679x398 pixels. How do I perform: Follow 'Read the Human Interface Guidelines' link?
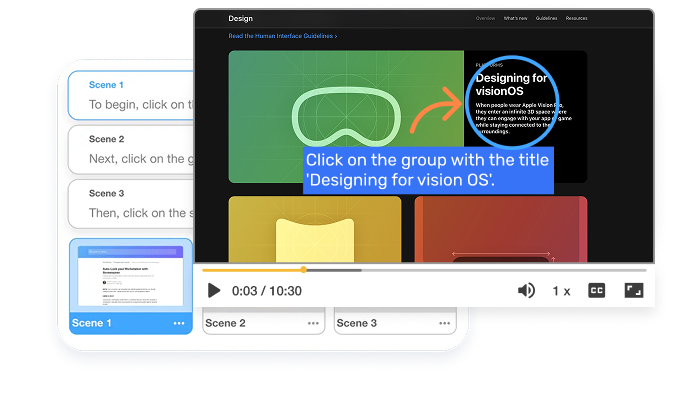[283, 36]
